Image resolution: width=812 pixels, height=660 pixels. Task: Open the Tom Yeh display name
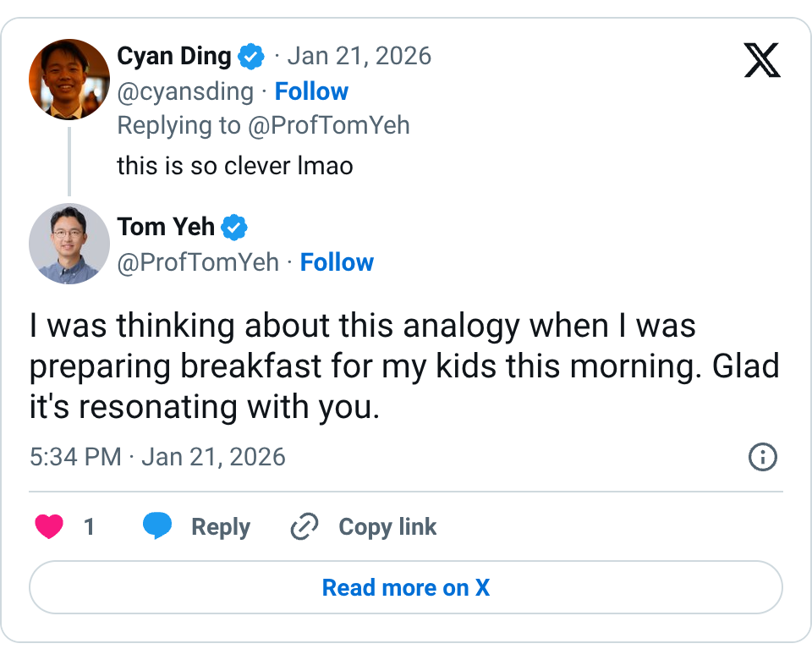(x=166, y=227)
